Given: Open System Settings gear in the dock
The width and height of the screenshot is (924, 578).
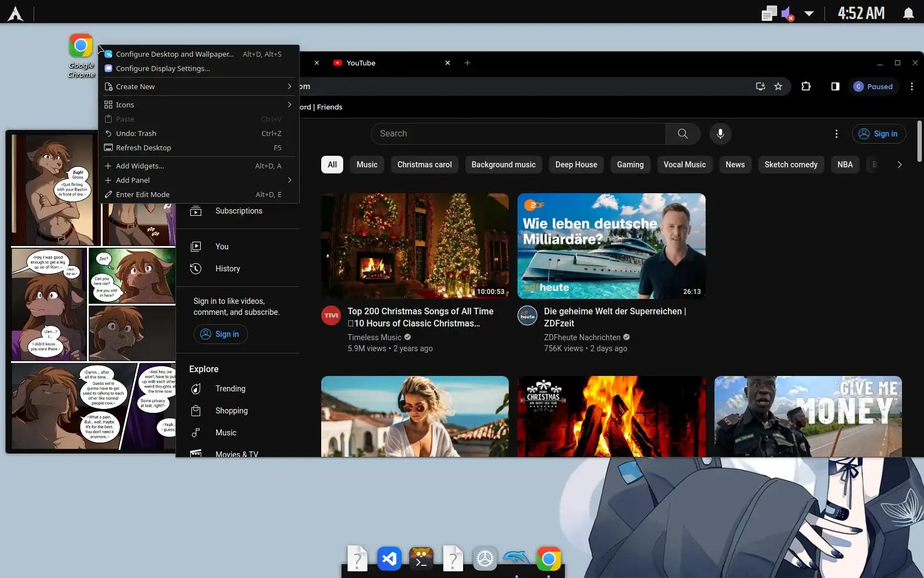Looking at the screenshot, I should [485, 559].
